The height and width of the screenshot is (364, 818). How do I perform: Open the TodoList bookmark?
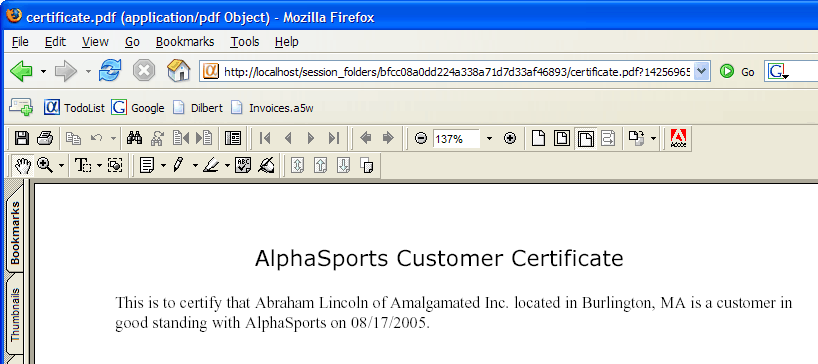pos(74,108)
